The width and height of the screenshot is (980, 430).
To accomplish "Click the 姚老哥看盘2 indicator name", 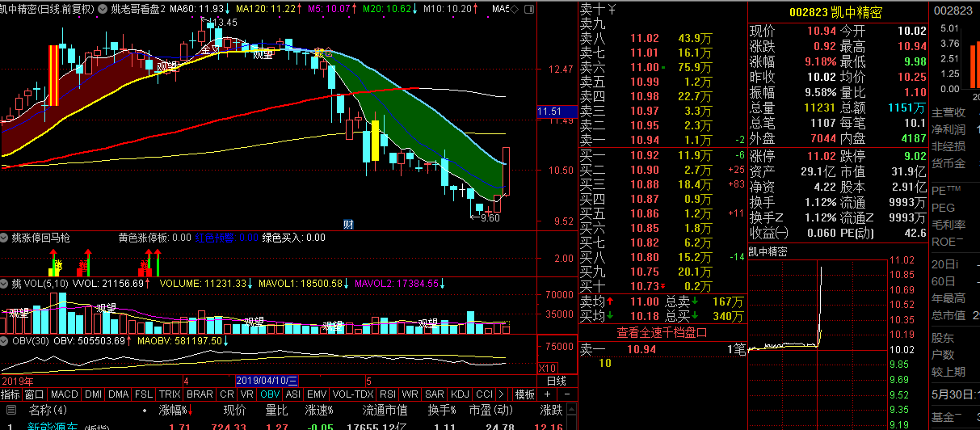I will [x=139, y=8].
